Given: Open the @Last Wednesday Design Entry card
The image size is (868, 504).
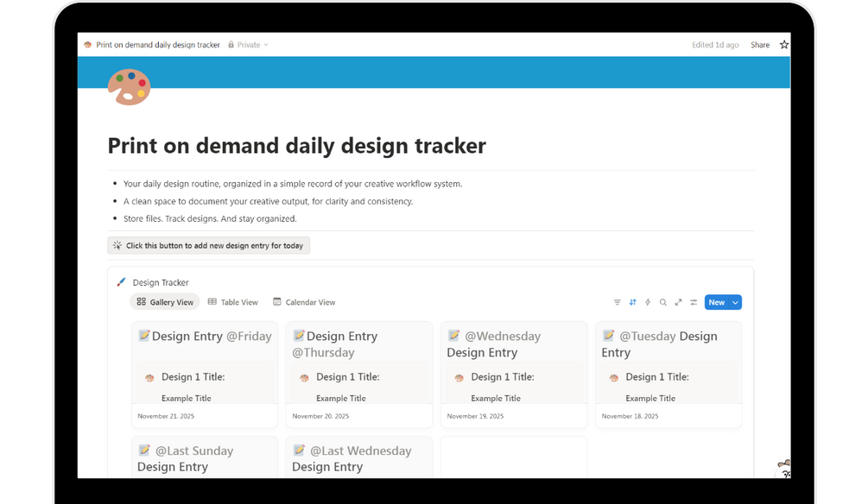Looking at the screenshot, I should (358, 457).
